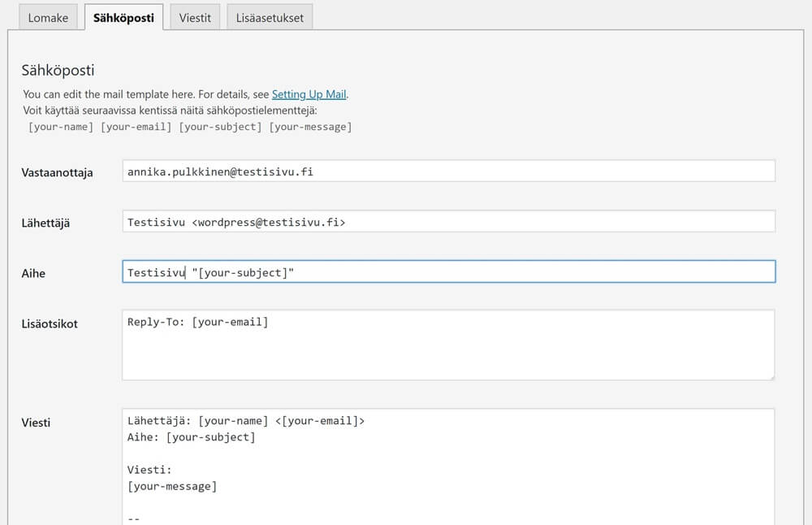
Task: Open the Viestit tab
Action: click(x=195, y=17)
